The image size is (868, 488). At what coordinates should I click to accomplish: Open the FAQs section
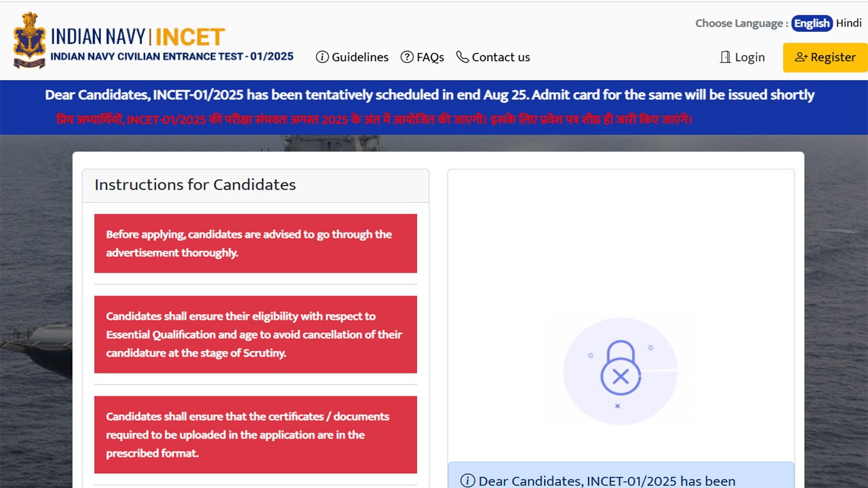(429, 58)
